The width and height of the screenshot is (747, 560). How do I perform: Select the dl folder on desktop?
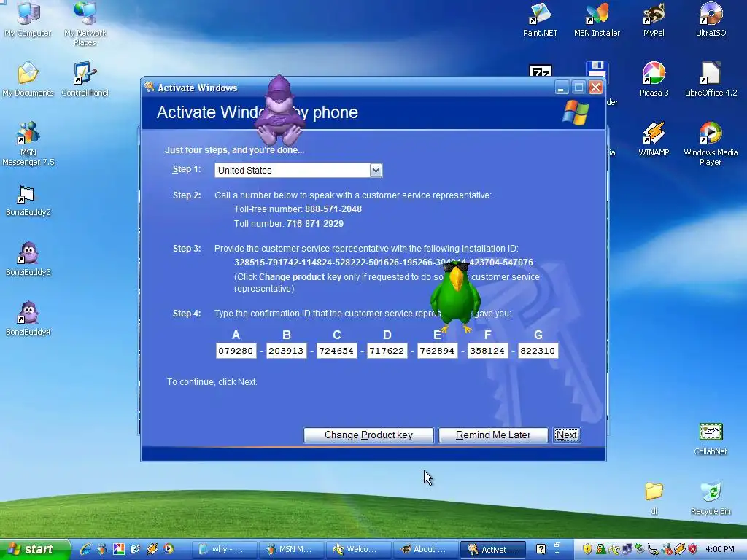(654, 498)
